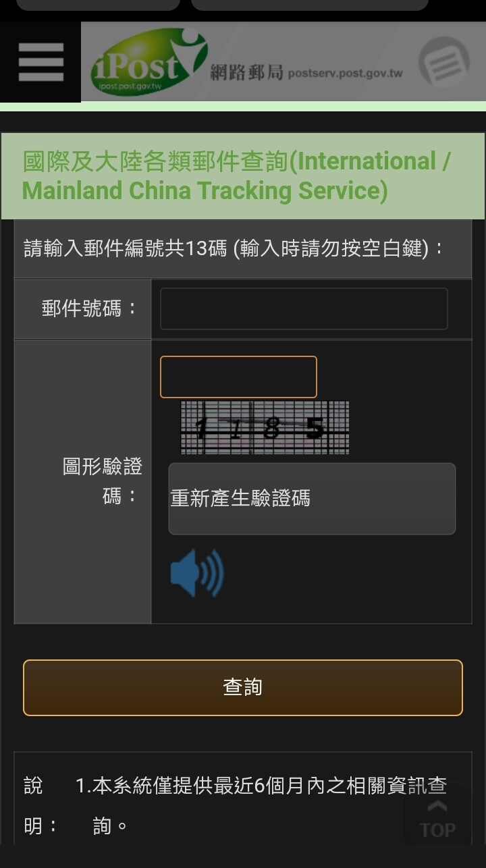Tap the postserv.post.gov.tw URL text
Image resolution: width=486 pixels, height=868 pixels.
pyautogui.click(x=345, y=73)
